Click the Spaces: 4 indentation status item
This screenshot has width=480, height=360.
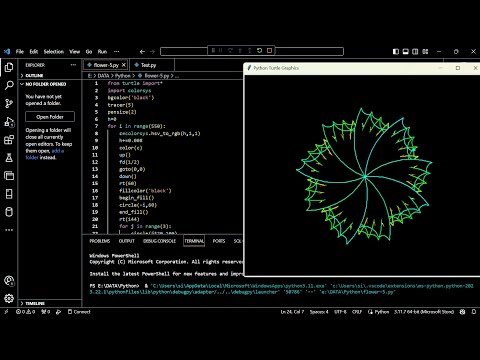(319, 312)
